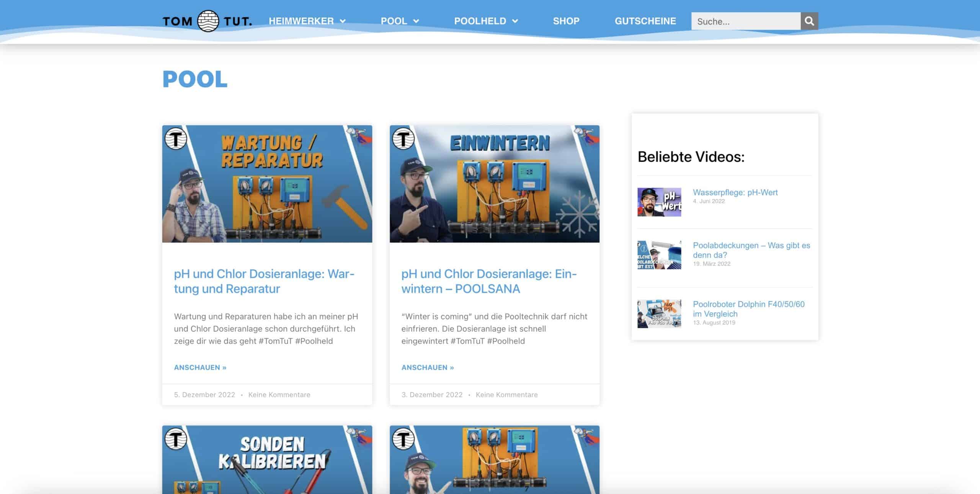
Task: Open the Pool menu item
Action: [394, 21]
